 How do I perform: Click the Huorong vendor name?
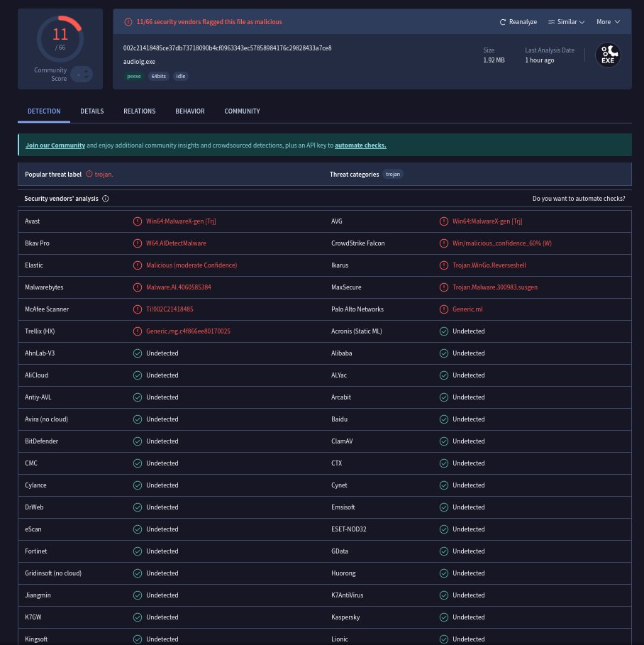pos(343,573)
